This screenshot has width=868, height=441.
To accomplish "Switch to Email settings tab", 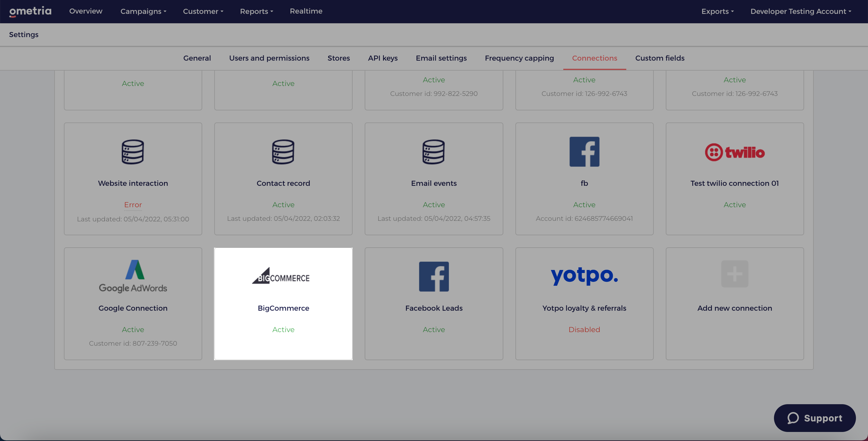I will click(441, 58).
